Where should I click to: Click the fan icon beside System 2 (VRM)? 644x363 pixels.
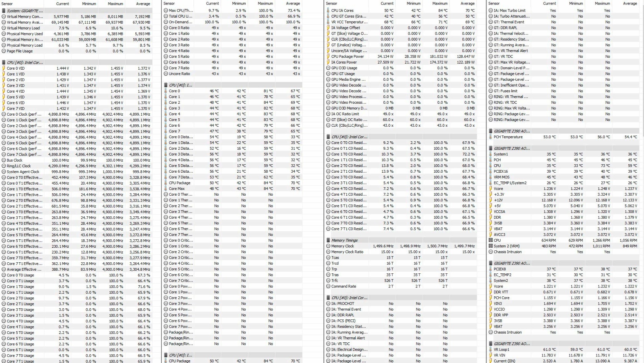pyautogui.click(x=491, y=246)
